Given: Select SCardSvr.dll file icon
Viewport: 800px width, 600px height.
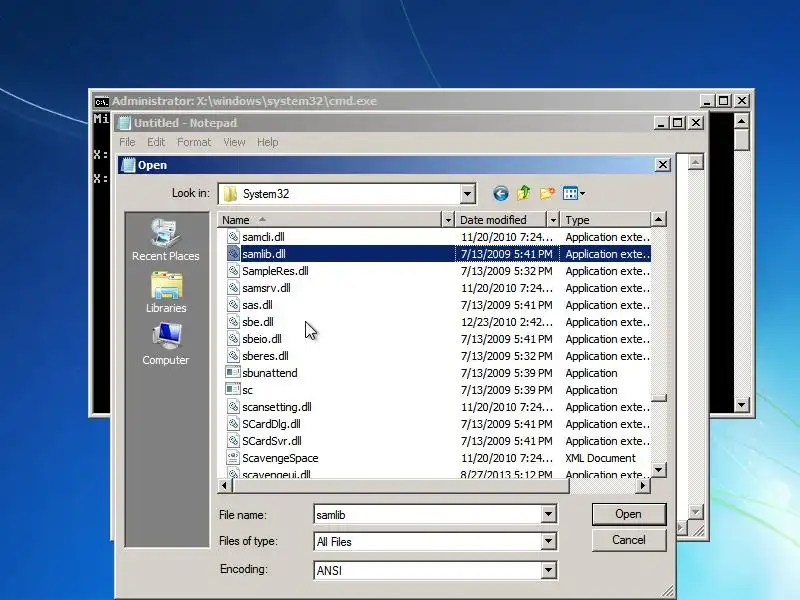Looking at the screenshot, I should tap(233, 441).
